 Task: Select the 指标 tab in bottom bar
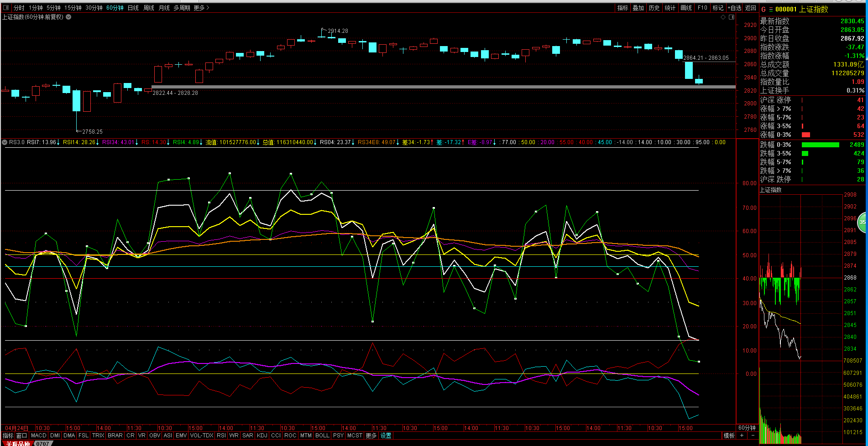tap(8, 436)
